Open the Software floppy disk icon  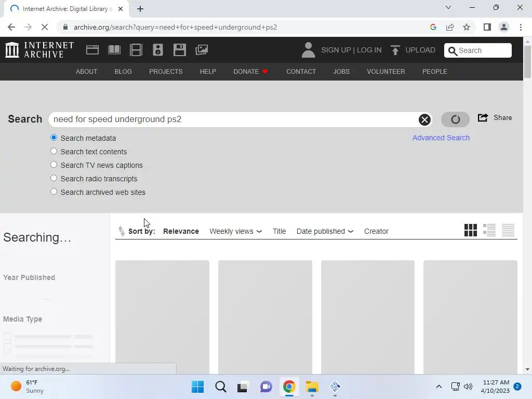point(179,50)
